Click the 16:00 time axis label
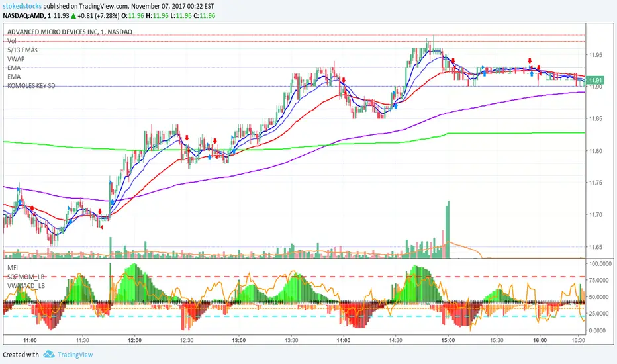 (540, 340)
